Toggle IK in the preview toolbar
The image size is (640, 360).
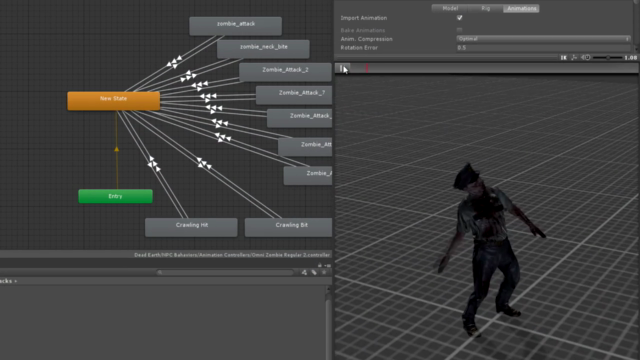[x=563, y=58]
